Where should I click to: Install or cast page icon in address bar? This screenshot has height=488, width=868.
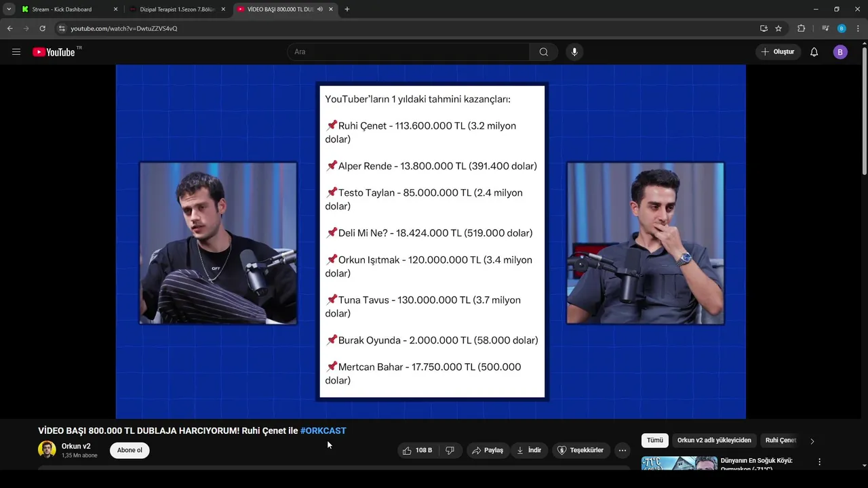[x=764, y=28]
